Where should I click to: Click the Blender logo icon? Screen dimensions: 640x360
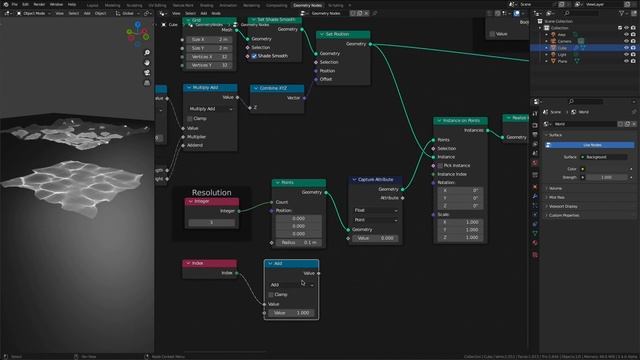tap(6, 4)
